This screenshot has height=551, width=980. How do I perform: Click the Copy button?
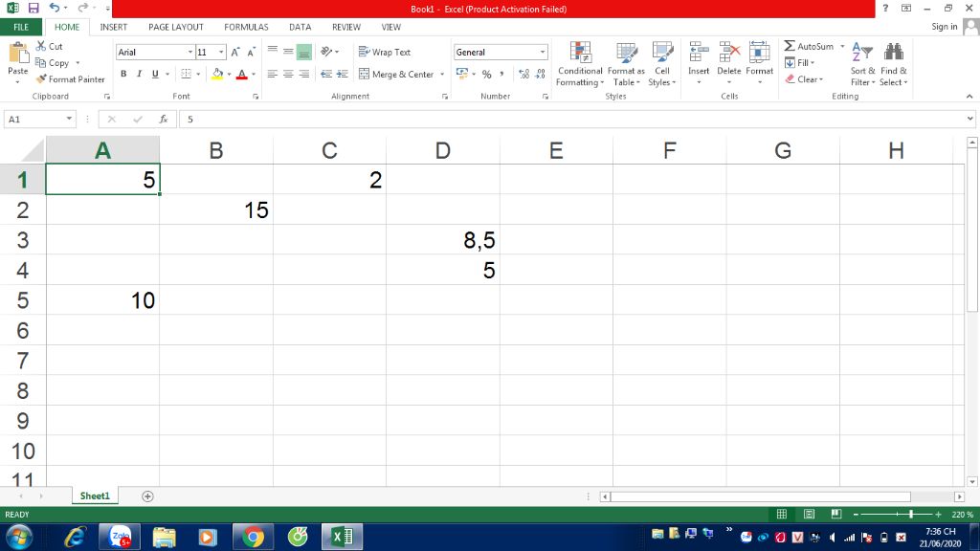point(53,62)
